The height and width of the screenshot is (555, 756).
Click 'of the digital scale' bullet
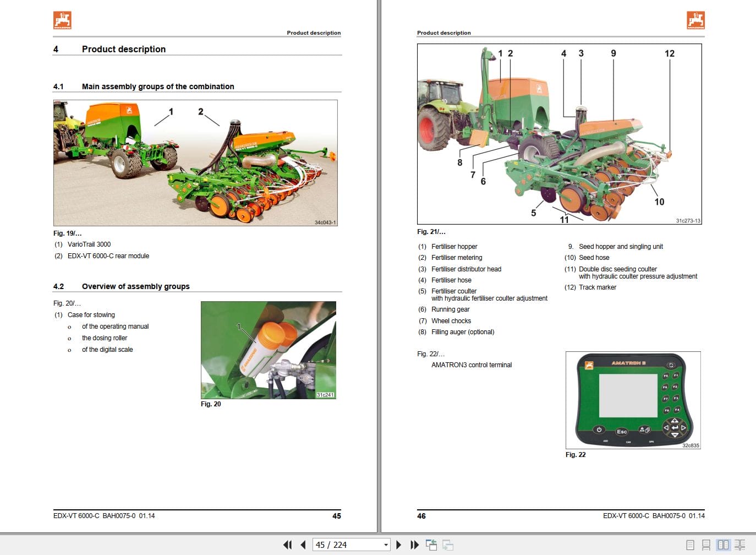click(x=107, y=350)
